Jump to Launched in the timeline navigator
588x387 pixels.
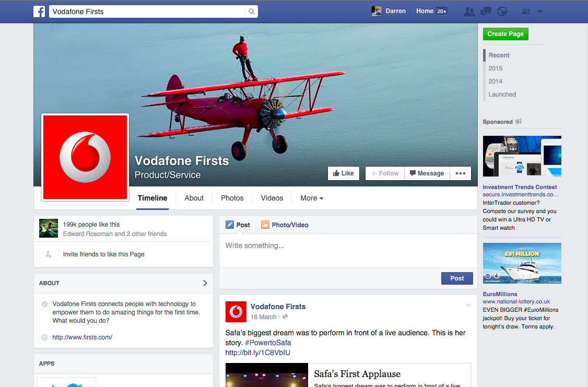502,95
